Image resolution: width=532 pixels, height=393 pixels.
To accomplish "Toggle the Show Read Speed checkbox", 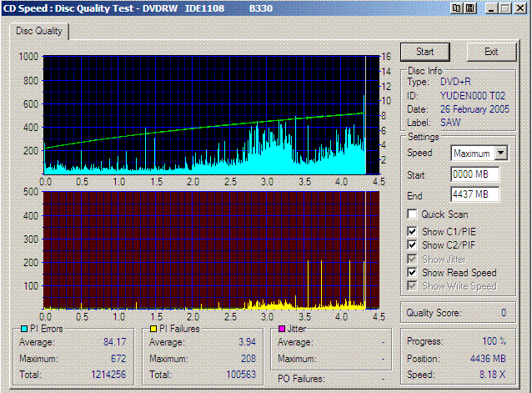I will (x=412, y=272).
